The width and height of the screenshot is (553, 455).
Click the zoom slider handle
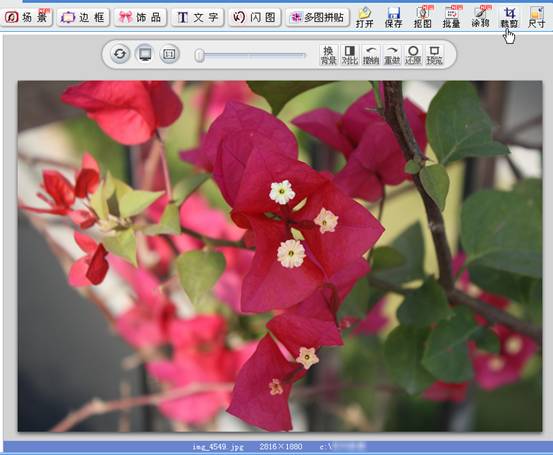pos(200,55)
